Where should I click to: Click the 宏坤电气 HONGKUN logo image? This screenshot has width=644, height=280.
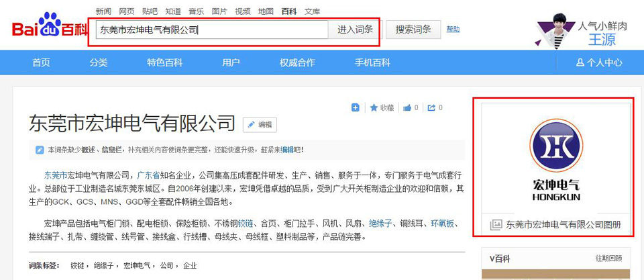tap(556, 160)
